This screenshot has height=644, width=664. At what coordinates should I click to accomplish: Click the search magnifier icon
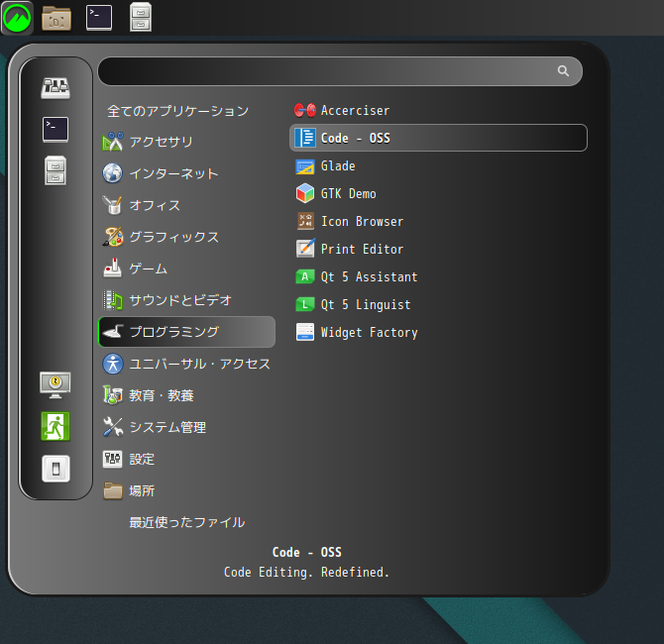(563, 70)
